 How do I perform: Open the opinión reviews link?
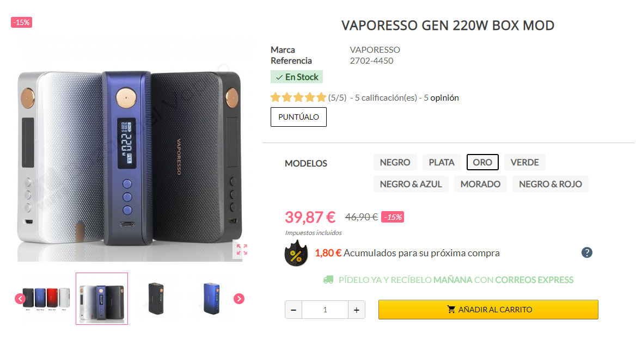444,98
